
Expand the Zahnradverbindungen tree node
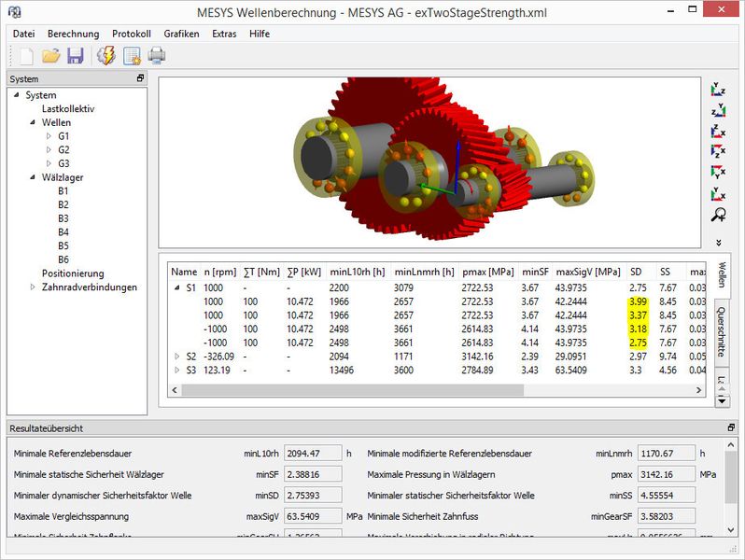(34, 287)
